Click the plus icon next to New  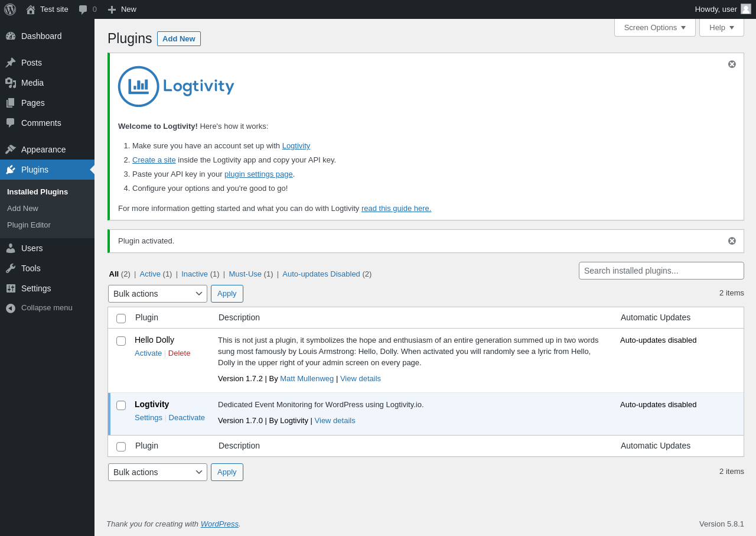[x=112, y=9]
